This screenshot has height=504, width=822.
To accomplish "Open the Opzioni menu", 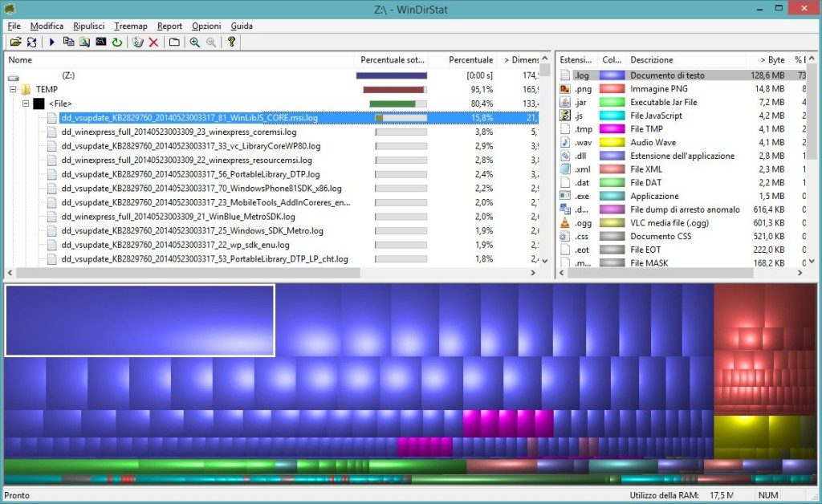I will pos(206,26).
